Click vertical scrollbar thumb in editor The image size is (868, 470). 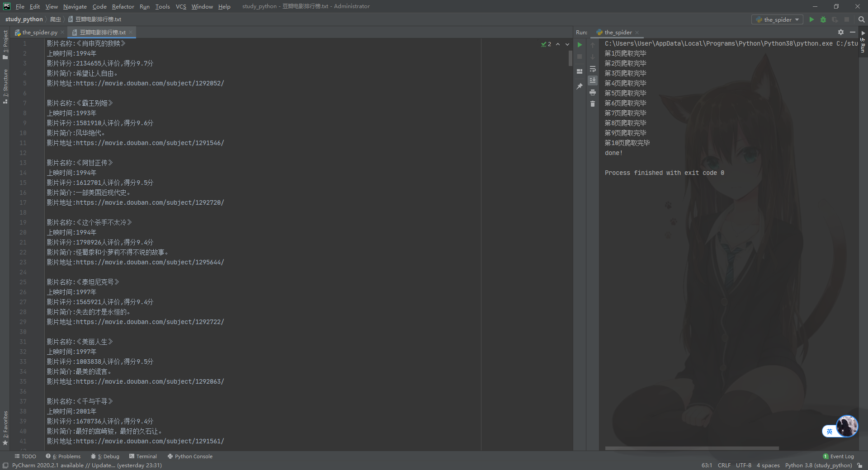pos(571,58)
